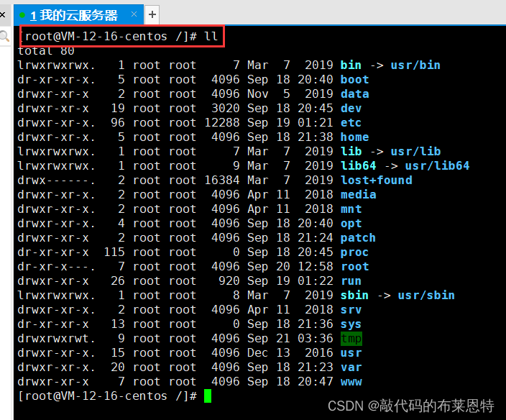506x420 pixels.
Task: Click the 'total 80' output line
Action: point(46,50)
